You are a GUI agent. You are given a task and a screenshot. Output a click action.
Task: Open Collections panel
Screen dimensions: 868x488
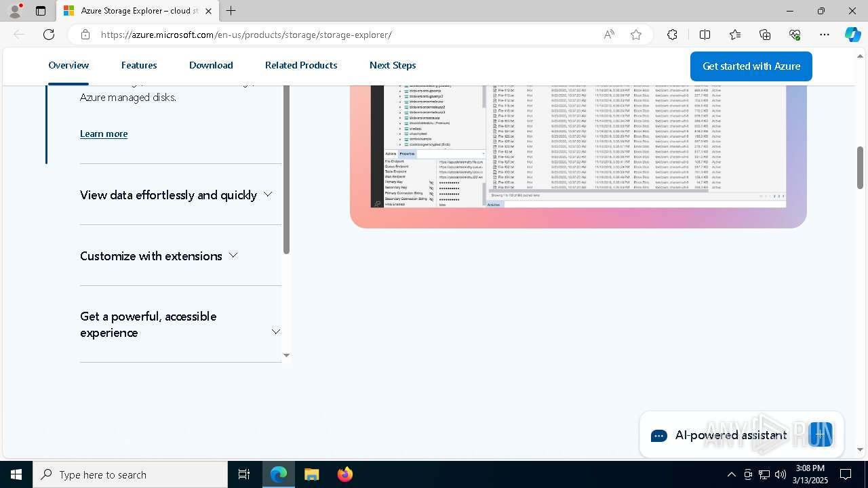(765, 35)
